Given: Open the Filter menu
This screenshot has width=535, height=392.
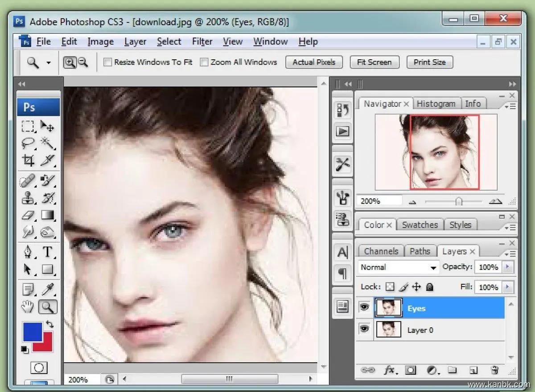Looking at the screenshot, I should (202, 42).
